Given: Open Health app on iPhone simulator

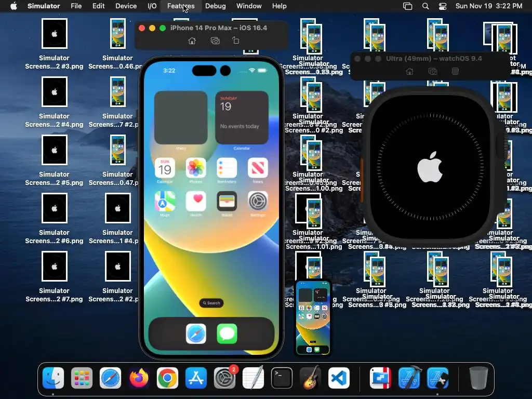Looking at the screenshot, I should pyautogui.click(x=196, y=201).
